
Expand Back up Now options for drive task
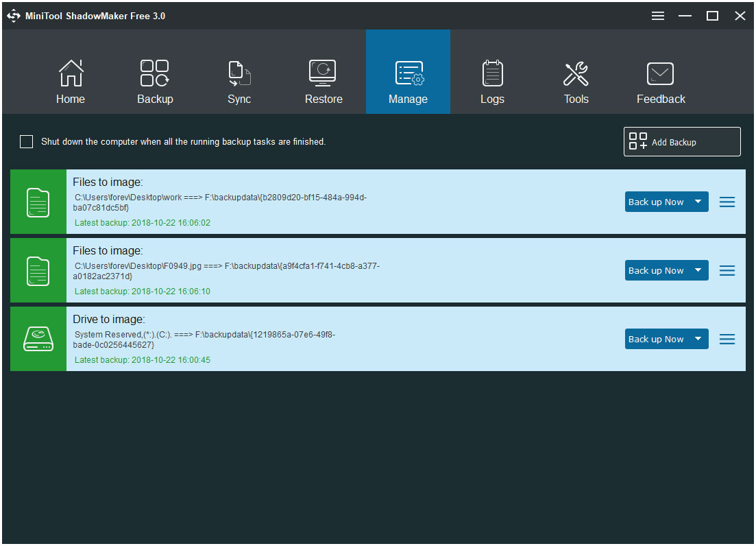pos(698,339)
